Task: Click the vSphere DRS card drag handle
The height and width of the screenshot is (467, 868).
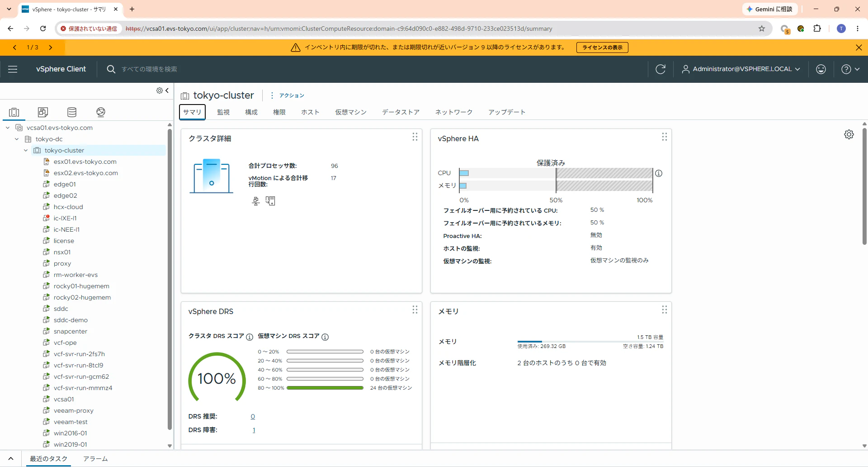Action: click(415, 310)
